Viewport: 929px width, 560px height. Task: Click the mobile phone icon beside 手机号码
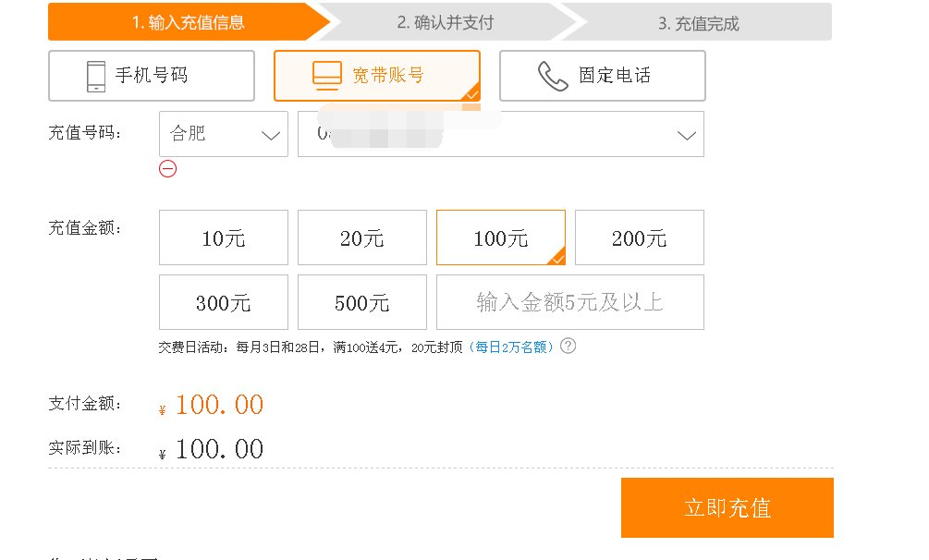tap(94, 76)
